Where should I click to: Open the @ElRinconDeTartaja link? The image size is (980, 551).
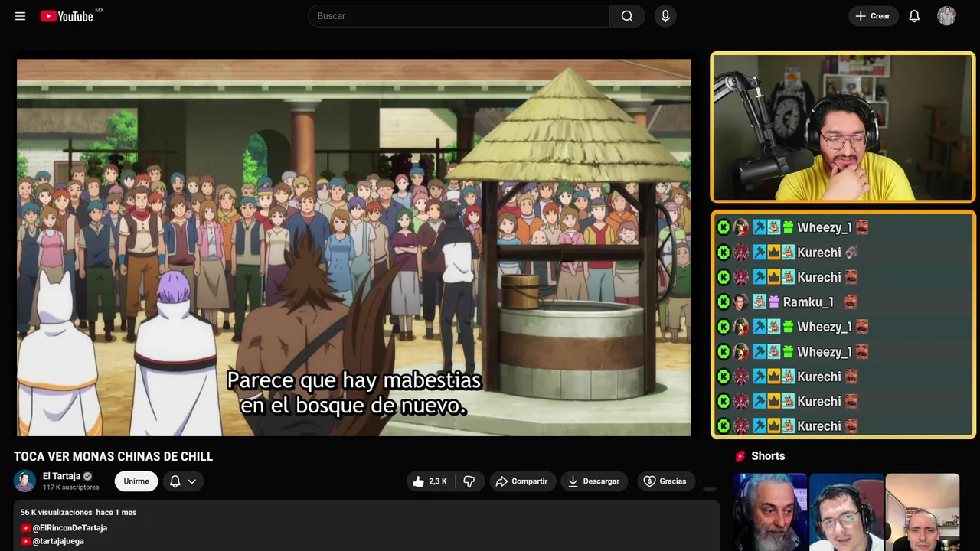pyautogui.click(x=70, y=528)
